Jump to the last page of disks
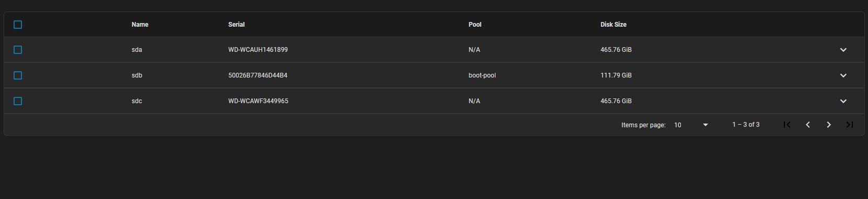The height and width of the screenshot is (199, 868). coord(850,125)
